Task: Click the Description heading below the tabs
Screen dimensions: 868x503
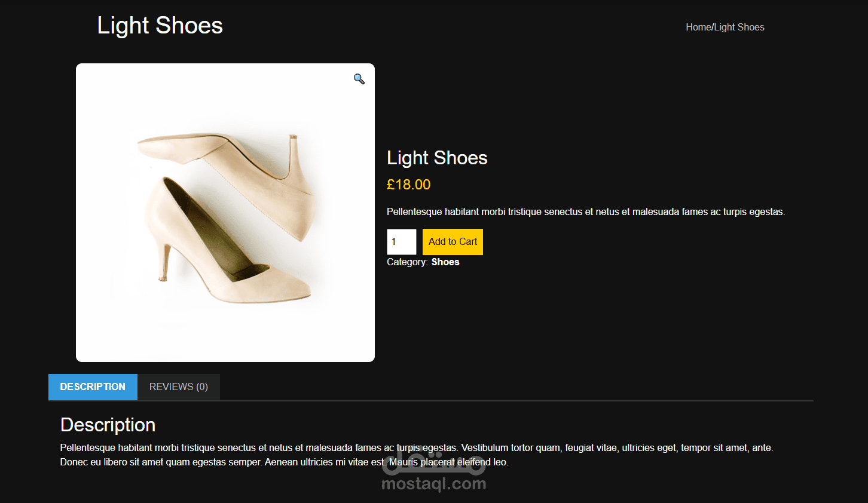Action: click(x=108, y=425)
